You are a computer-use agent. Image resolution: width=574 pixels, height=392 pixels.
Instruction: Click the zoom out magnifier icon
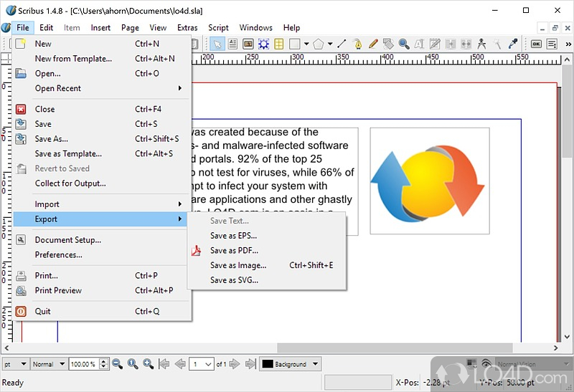coord(117,364)
